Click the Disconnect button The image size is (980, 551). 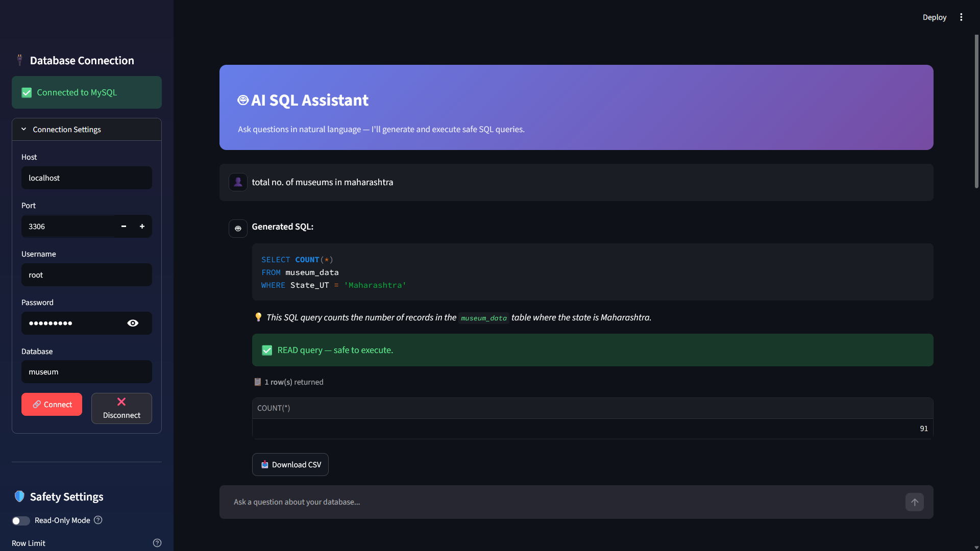click(121, 408)
